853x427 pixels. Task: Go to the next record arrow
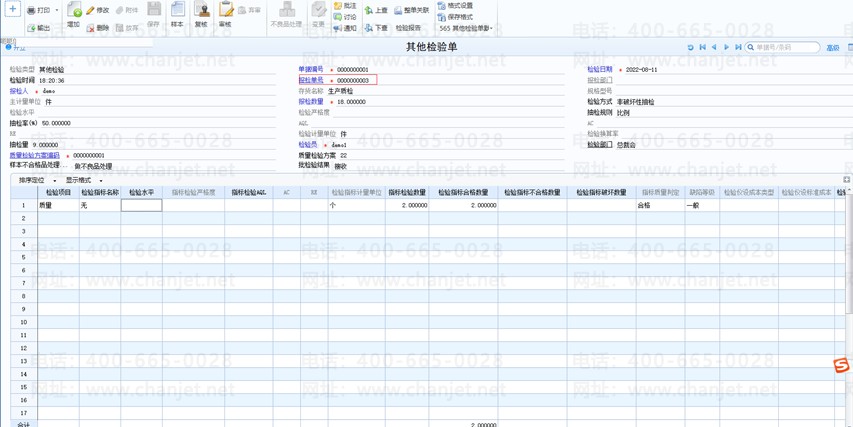(726, 47)
